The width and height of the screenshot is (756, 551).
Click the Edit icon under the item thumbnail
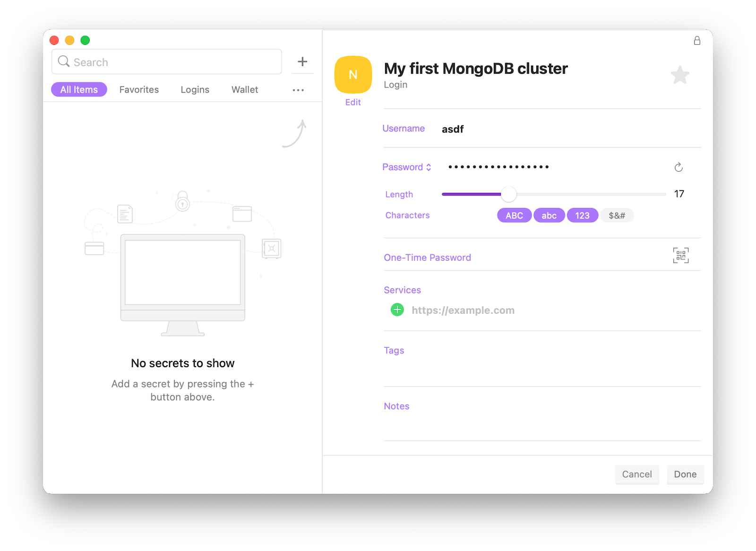click(x=352, y=102)
